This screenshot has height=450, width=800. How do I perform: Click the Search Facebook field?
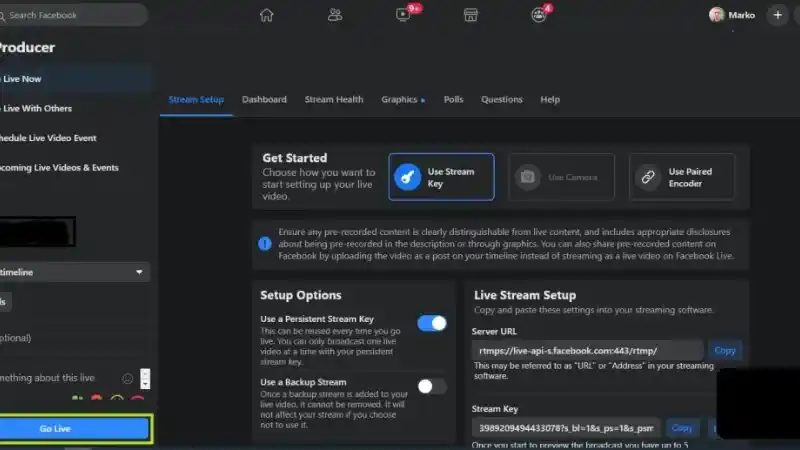tap(74, 15)
